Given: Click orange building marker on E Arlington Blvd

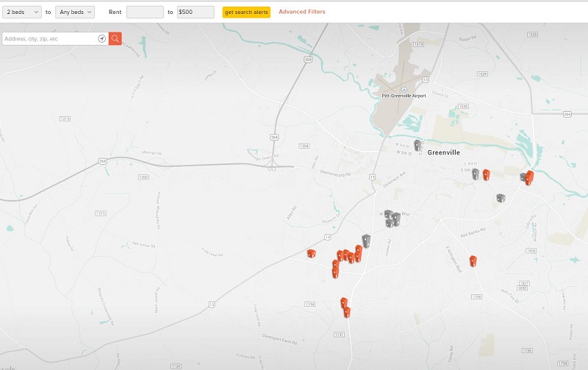Looking at the screenshot, I should [473, 260].
